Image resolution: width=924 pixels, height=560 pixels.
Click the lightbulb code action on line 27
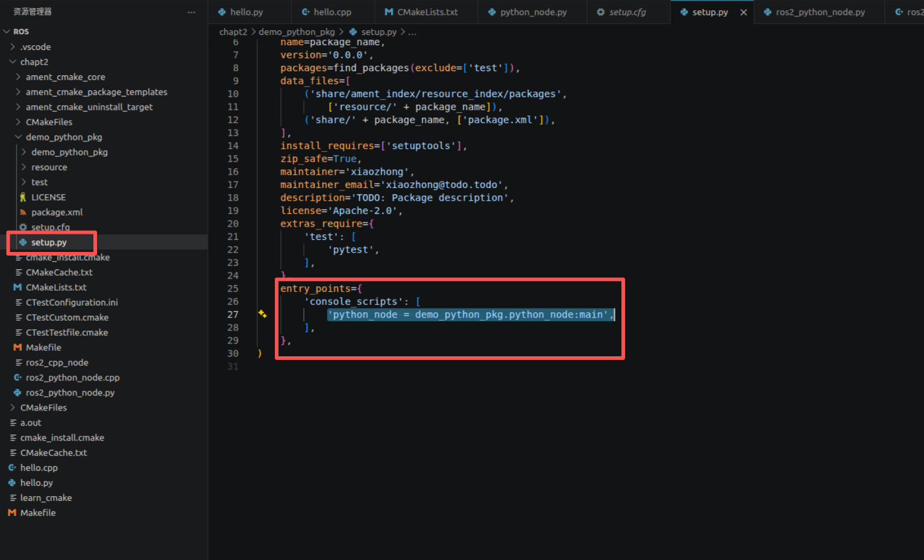[262, 314]
